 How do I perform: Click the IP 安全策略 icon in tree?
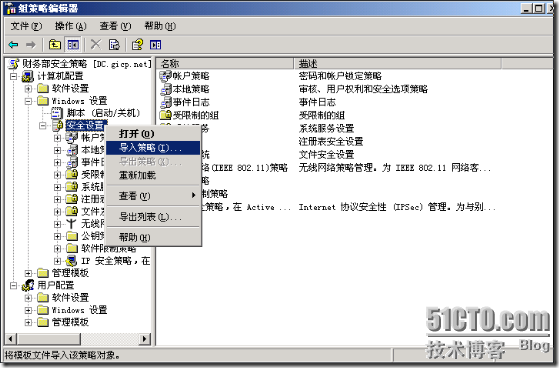(72, 261)
